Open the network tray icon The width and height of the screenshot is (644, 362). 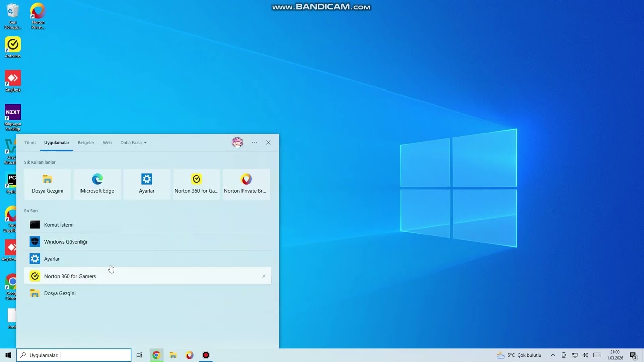(575, 355)
